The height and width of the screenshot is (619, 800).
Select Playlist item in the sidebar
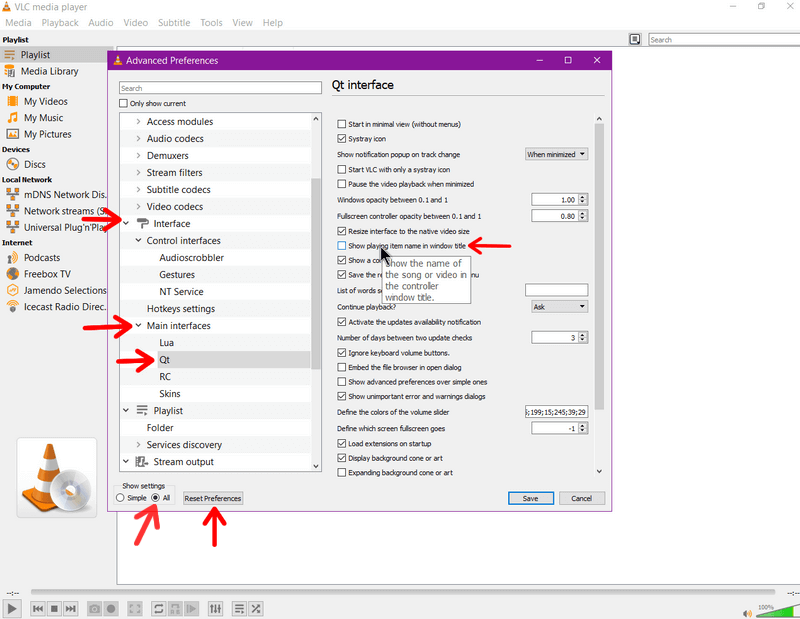pyautogui.click(x=35, y=55)
